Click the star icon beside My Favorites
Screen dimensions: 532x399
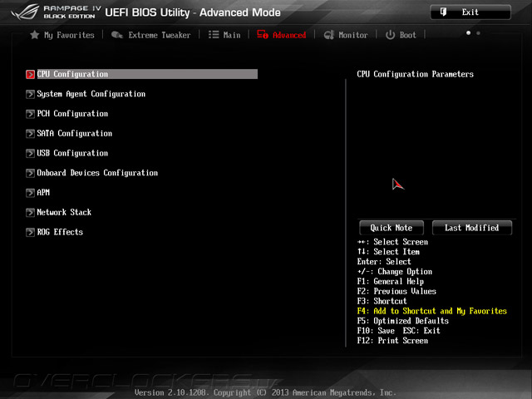click(34, 35)
